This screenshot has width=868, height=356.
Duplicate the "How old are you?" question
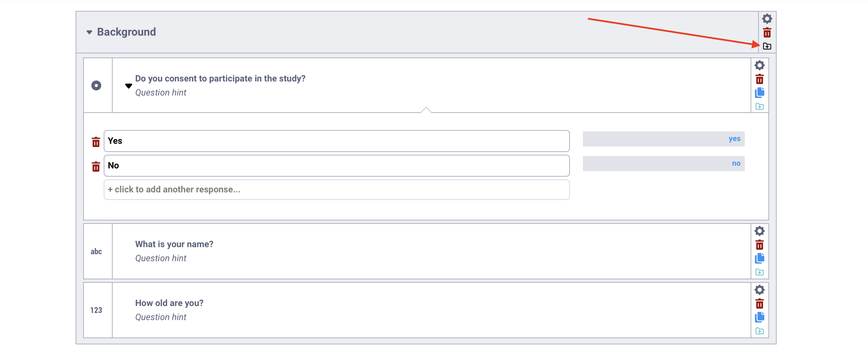[x=759, y=317]
